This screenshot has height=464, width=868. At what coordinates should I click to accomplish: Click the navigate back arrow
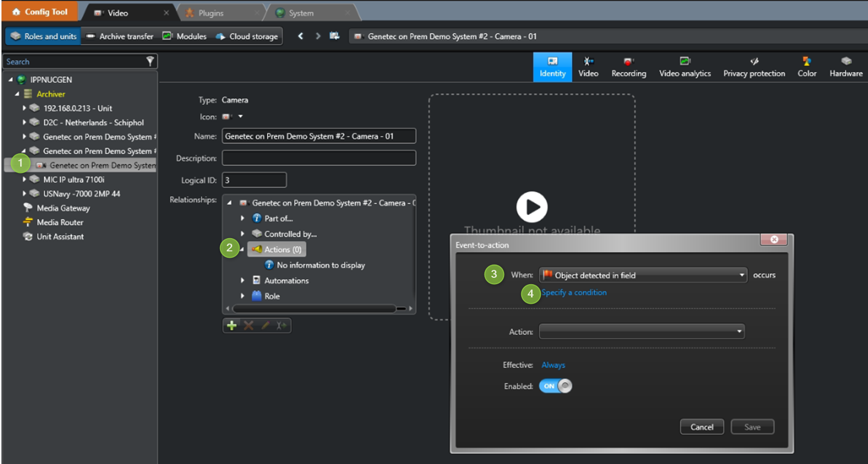(x=301, y=36)
